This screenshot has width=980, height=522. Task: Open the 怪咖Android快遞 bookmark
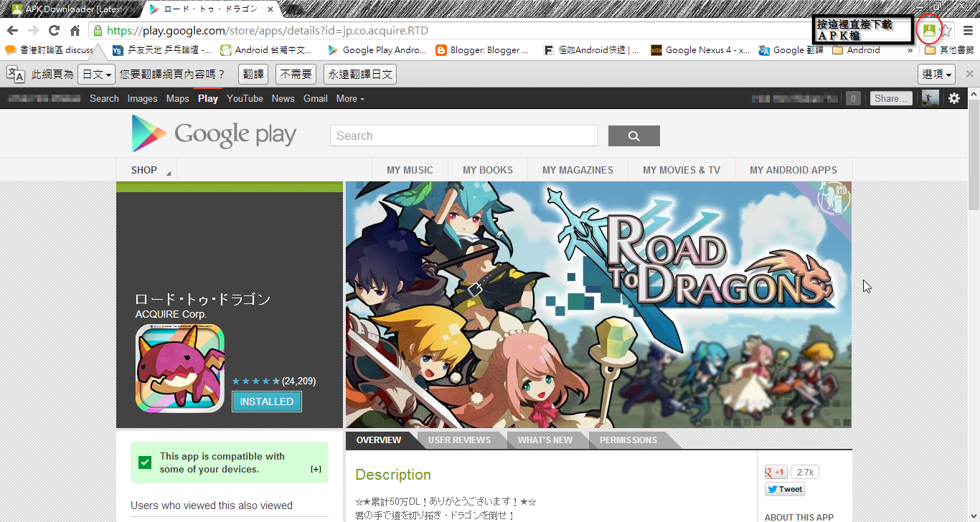(591, 50)
